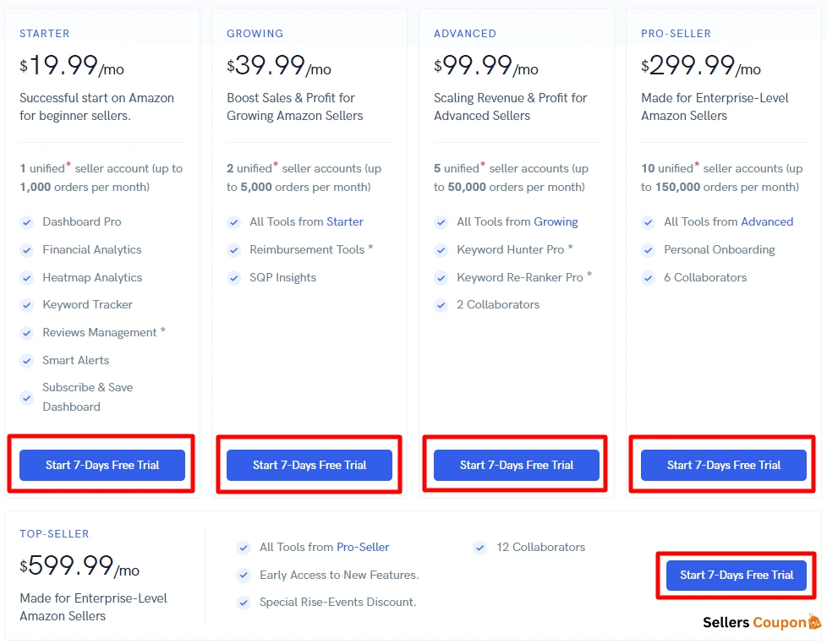Click 'Scaling Revenue & Profit' description
The height and width of the screenshot is (644, 827).
tap(510, 107)
